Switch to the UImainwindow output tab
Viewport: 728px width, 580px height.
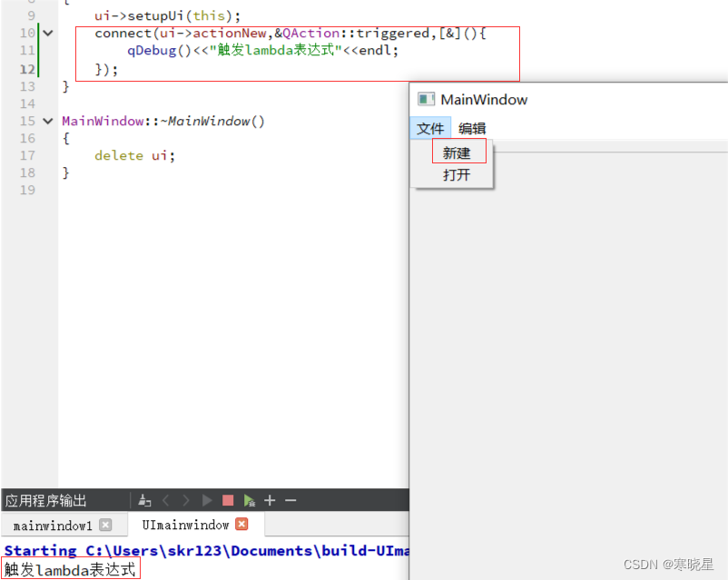pos(185,525)
